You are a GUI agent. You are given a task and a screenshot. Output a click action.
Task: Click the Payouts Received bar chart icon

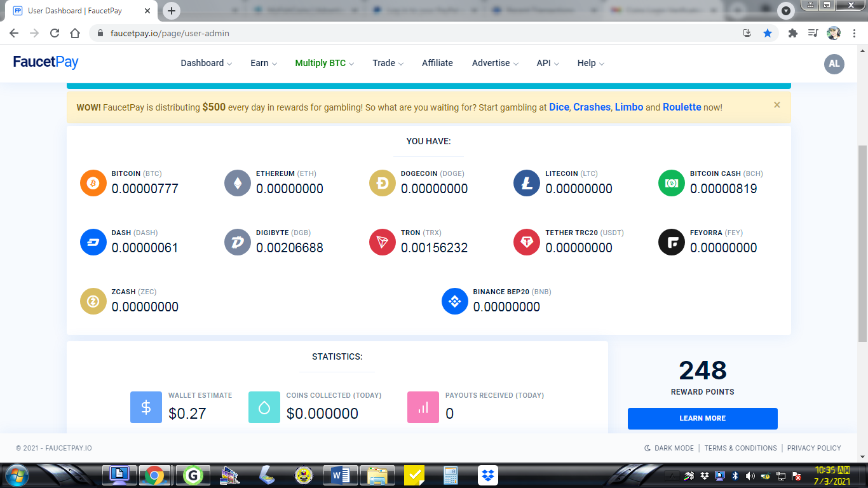423,407
